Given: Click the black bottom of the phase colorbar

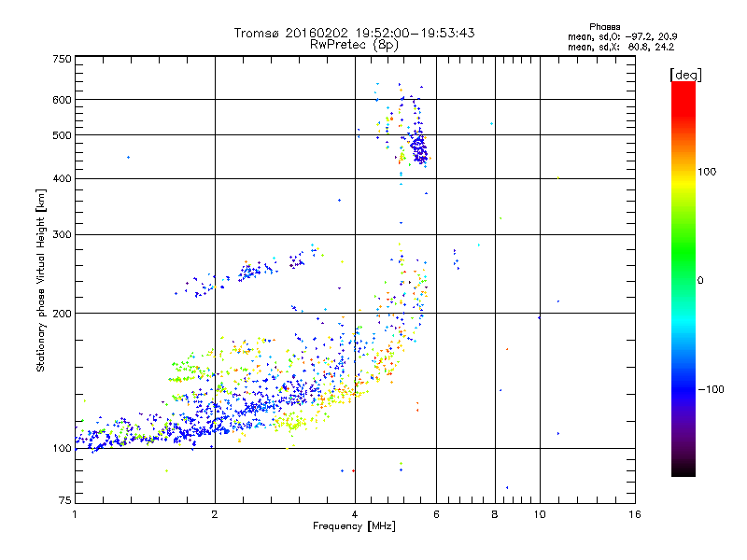Looking at the screenshot, I should point(684,469).
